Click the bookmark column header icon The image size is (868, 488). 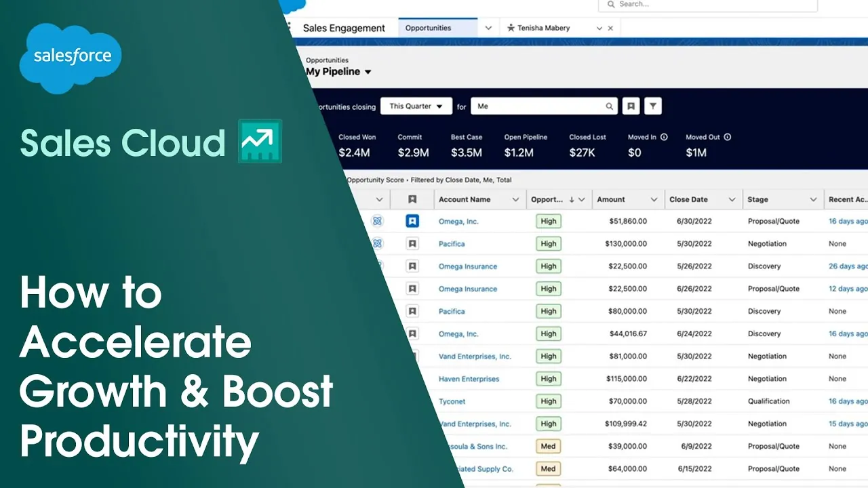412,199
